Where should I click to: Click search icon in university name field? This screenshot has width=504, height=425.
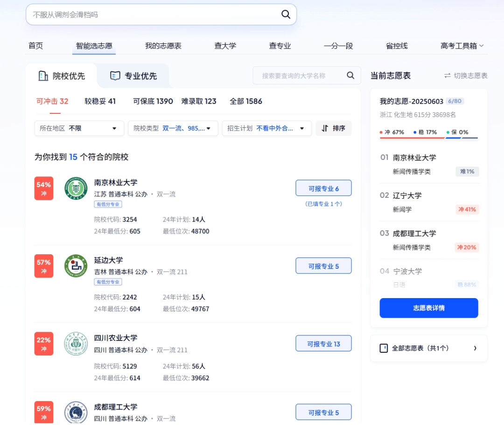[x=350, y=76]
